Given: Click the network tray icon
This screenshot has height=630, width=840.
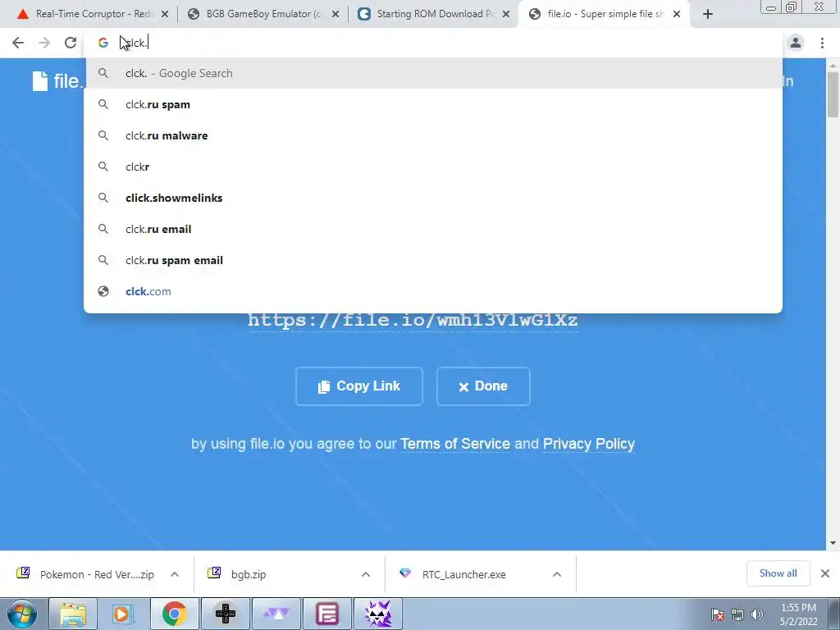Looking at the screenshot, I should [x=737, y=614].
